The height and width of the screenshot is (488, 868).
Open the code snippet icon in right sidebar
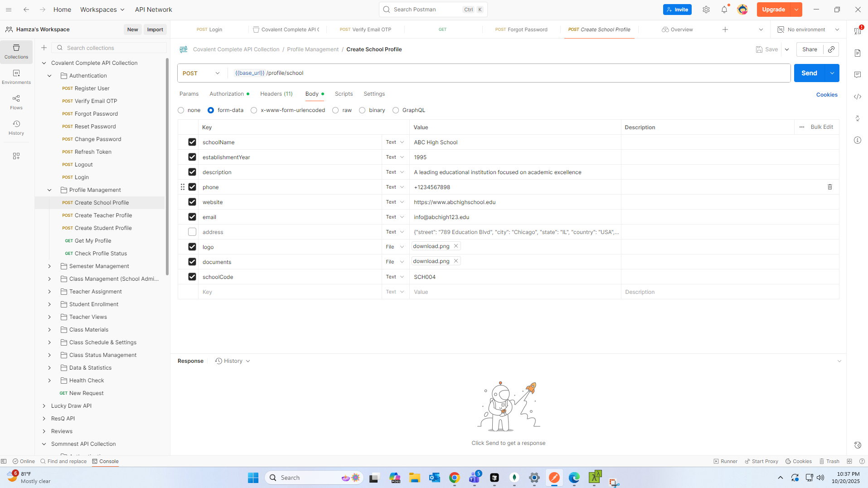pyautogui.click(x=858, y=97)
